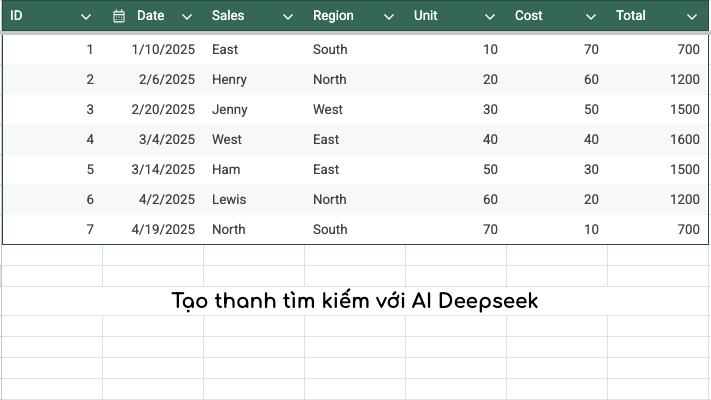Select the title cell about AI Deepseek
Image resolution: width=711 pixels, height=400 pixels.
pyautogui.click(x=355, y=301)
